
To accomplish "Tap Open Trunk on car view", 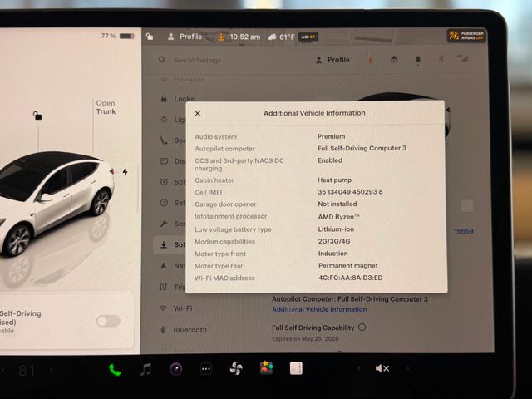I will pos(106,107).
